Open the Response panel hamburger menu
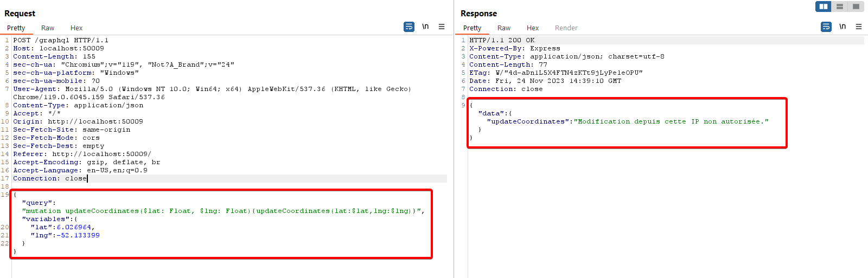This screenshot has height=278, width=868. coord(859,27)
